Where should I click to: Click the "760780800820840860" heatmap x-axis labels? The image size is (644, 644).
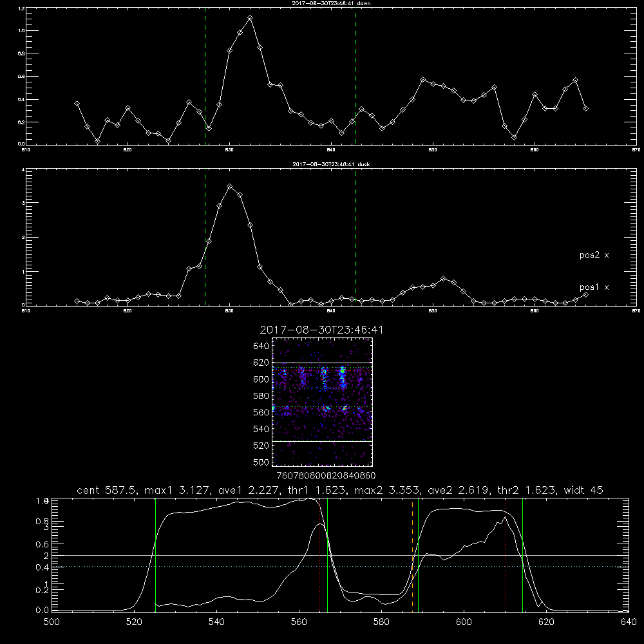click(326, 476)
